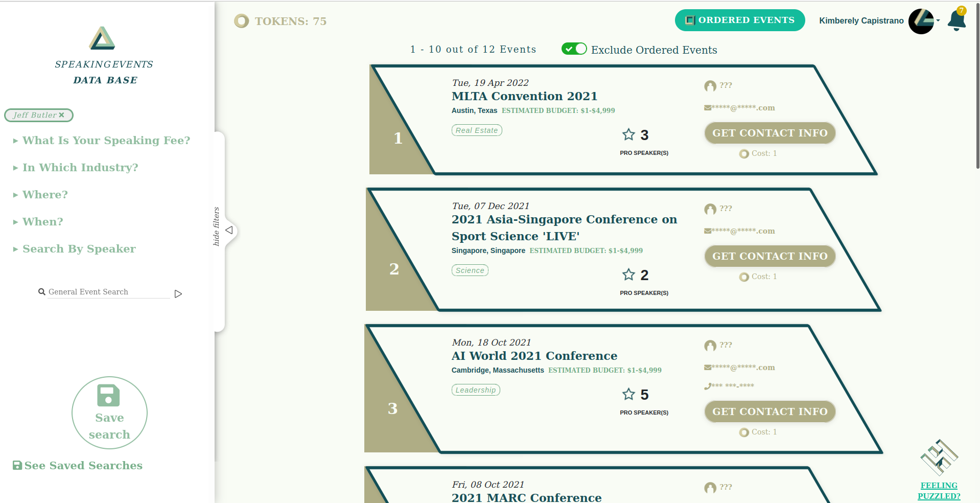Click Kimberely Capistrano profile avatar
Screen dimensions: 980x503
[921, 21]
